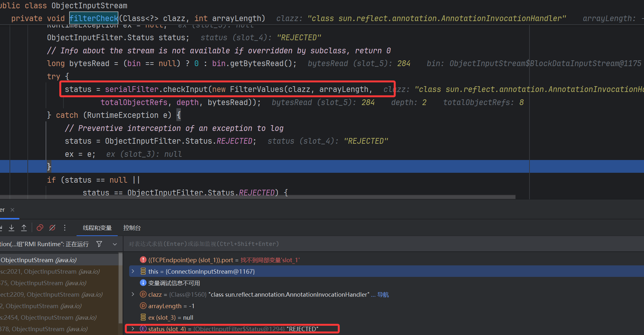Switch to the 控制台 tab

[x=132, y=228]
